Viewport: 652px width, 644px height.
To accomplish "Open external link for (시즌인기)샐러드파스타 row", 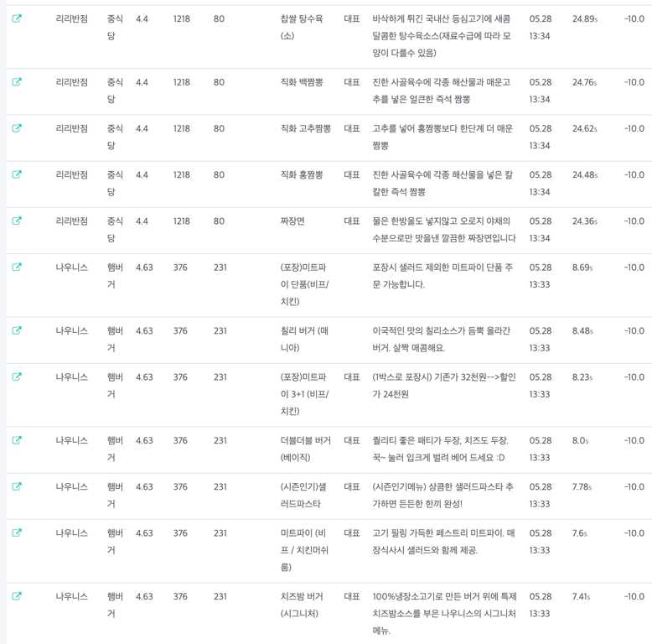I will pyautogui.click(x=17, y=486).
